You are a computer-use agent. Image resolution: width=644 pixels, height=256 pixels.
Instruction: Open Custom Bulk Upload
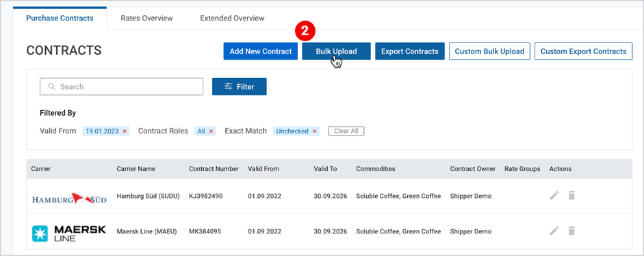tap(489, 51)
